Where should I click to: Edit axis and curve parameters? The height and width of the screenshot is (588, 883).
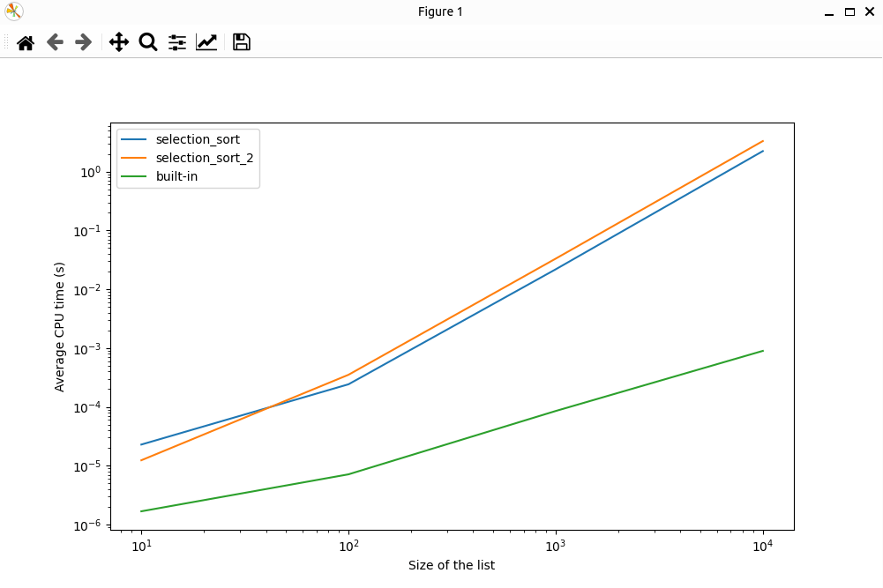coord(206,42)
